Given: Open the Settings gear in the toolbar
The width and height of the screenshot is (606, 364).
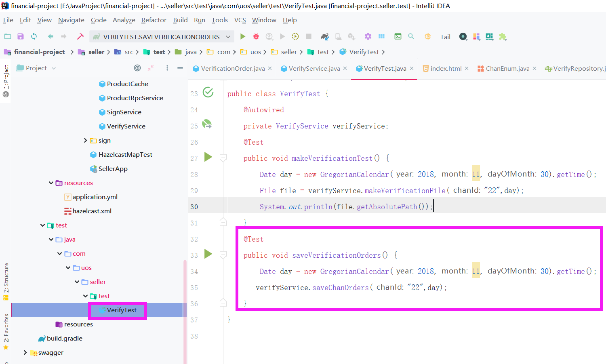Looking at the screenshot, I should point(368,36).
